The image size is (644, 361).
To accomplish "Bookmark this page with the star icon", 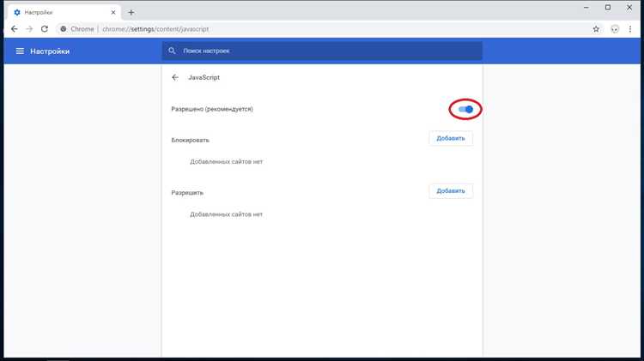I will pos(596,29).
